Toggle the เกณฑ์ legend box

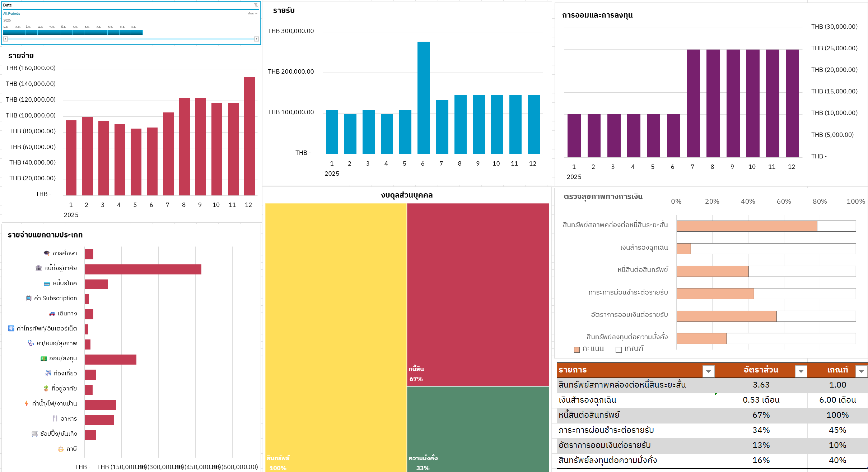pos(619,350)
